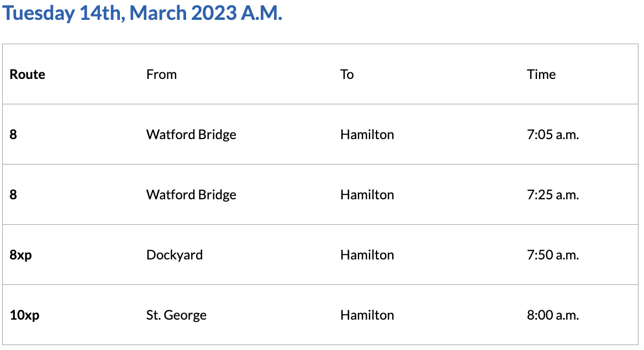Select Watford Bridge in the 7:25 a.m. row
Screen dimensions: 644x350
[x=191, y=195]
